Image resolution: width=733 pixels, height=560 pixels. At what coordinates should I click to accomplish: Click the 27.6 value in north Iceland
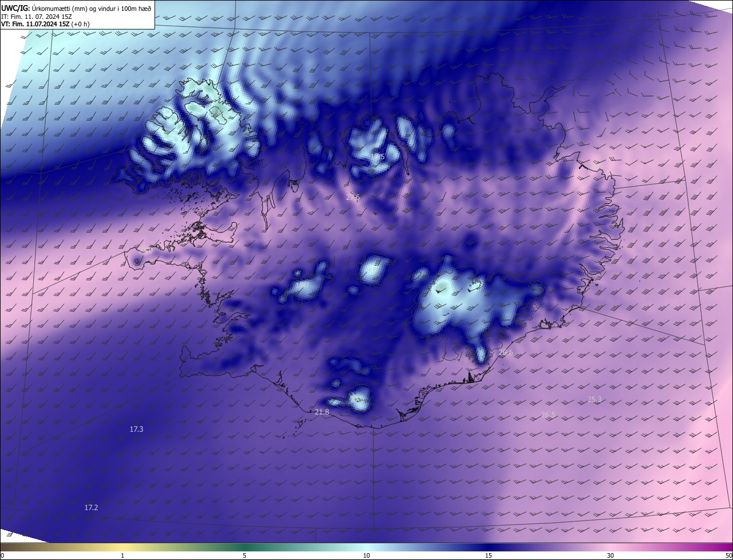click(x=353, y=197)
